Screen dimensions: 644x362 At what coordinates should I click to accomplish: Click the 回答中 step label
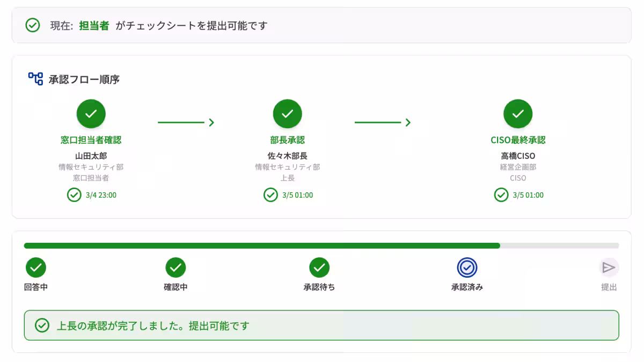click(x=36, y=287)
